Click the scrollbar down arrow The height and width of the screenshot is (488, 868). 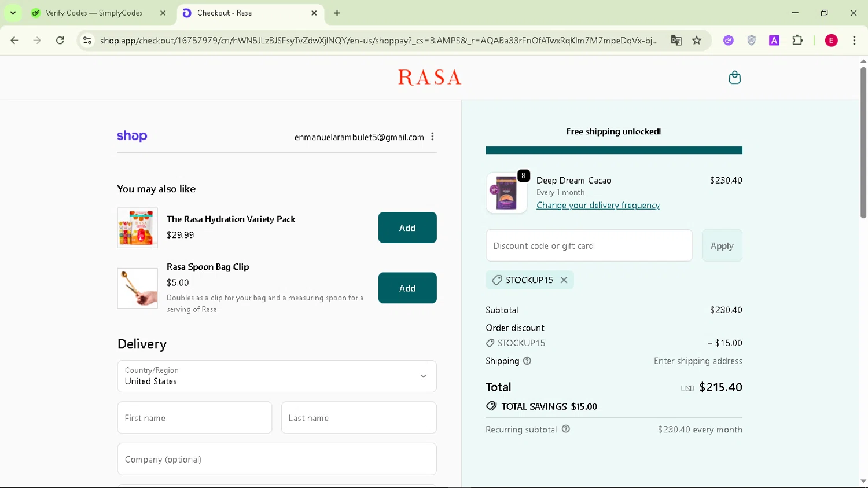coord(863,482)
